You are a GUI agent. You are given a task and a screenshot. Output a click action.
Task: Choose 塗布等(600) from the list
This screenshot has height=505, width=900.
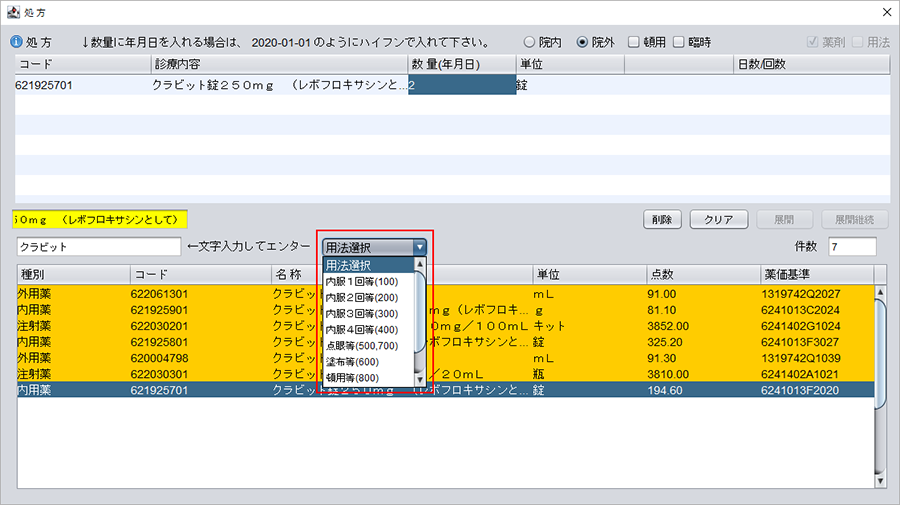point(368,362)
